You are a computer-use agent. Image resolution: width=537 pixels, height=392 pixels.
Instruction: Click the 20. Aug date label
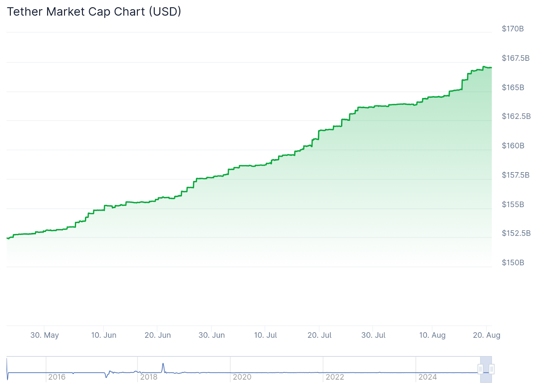coord(487,335)
